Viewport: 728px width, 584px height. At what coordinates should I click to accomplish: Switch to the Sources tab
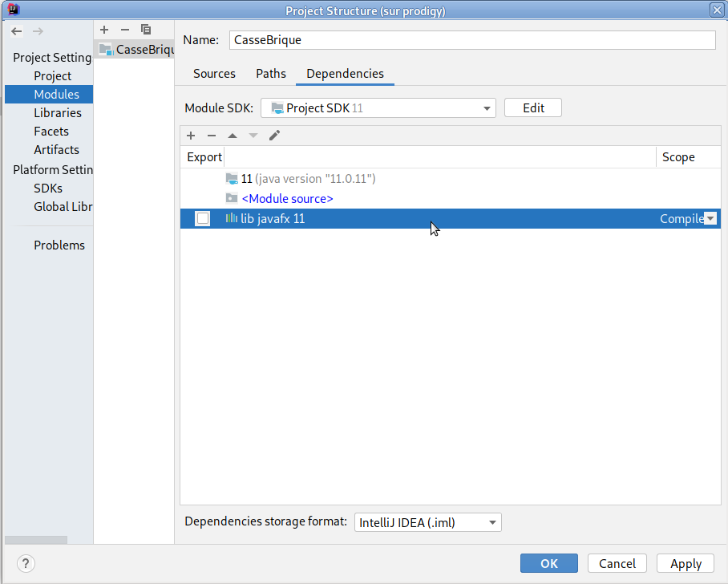214,74
